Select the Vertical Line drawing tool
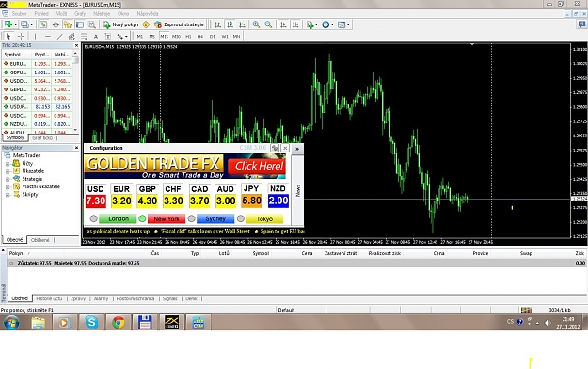This screenshot has width=588, height=369. 35,37
